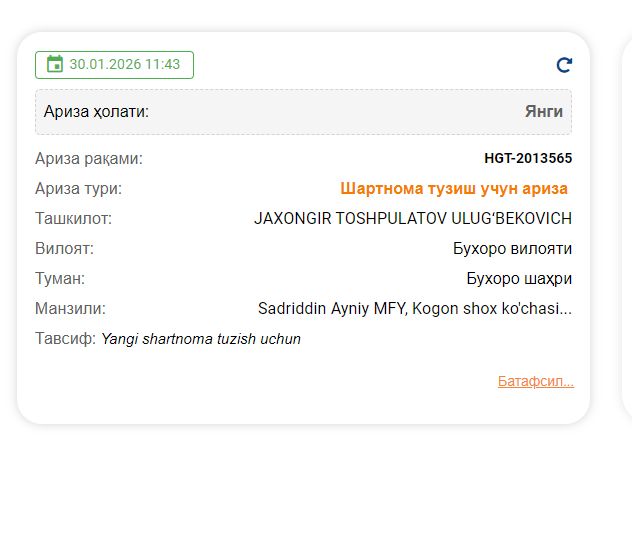Click the truncated Sadriddin Ayniy MFY address
The width and height of the screenshot is (632, 548).
[415, 308]
